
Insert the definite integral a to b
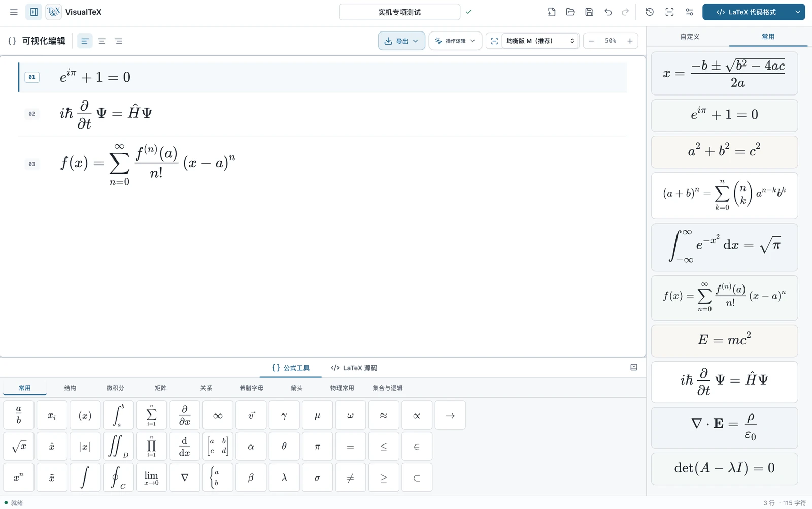(118, 415)
